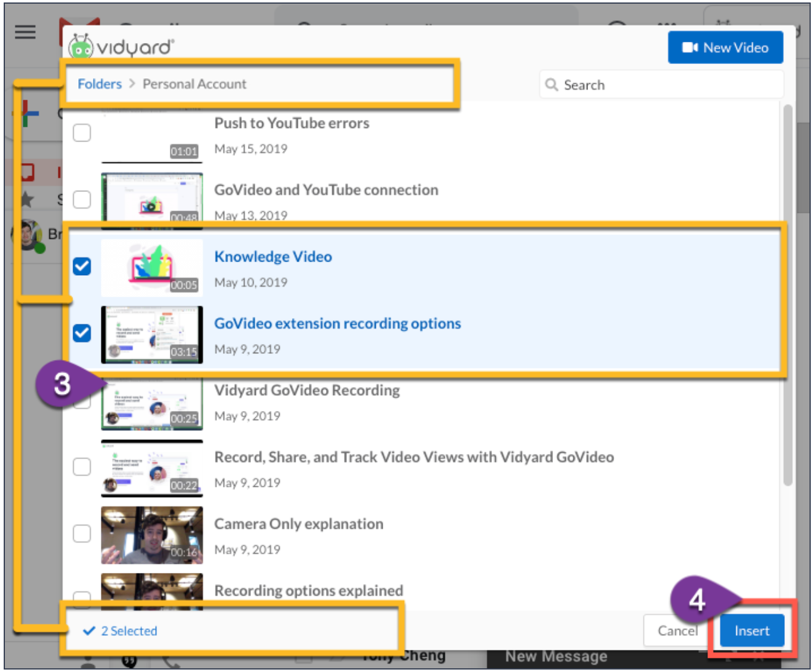
Task: Click the May 15, 2019 date
Action: 251,149
